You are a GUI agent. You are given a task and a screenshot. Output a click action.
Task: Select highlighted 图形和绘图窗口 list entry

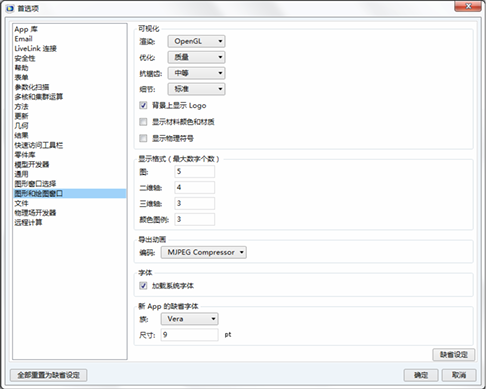(70, 194)
